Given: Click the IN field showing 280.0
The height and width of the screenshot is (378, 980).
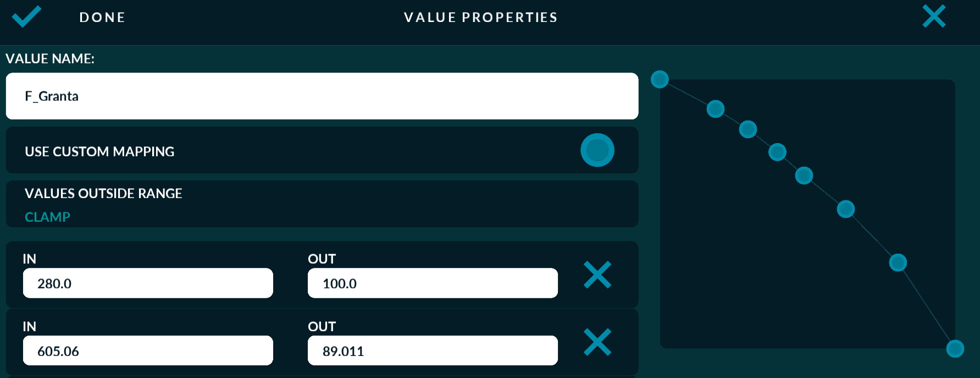Looking at the screenshot, I should [x=148, y=283].
